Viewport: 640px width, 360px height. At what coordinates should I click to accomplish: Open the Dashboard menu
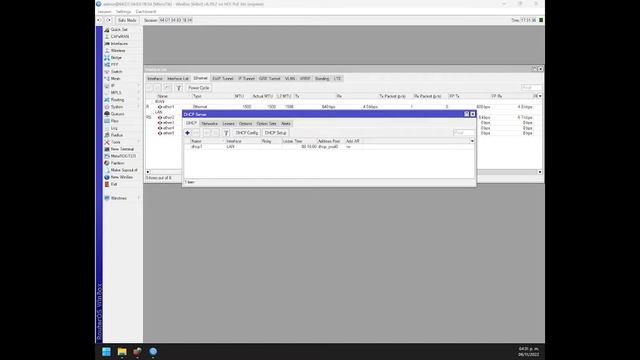146,12
